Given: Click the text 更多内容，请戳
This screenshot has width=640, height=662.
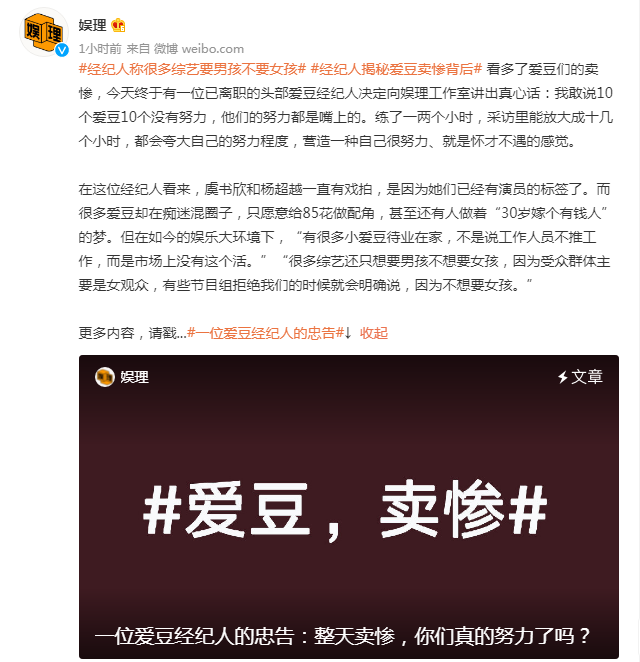Looking at the screenshot, I should click(x=133, y=333).
